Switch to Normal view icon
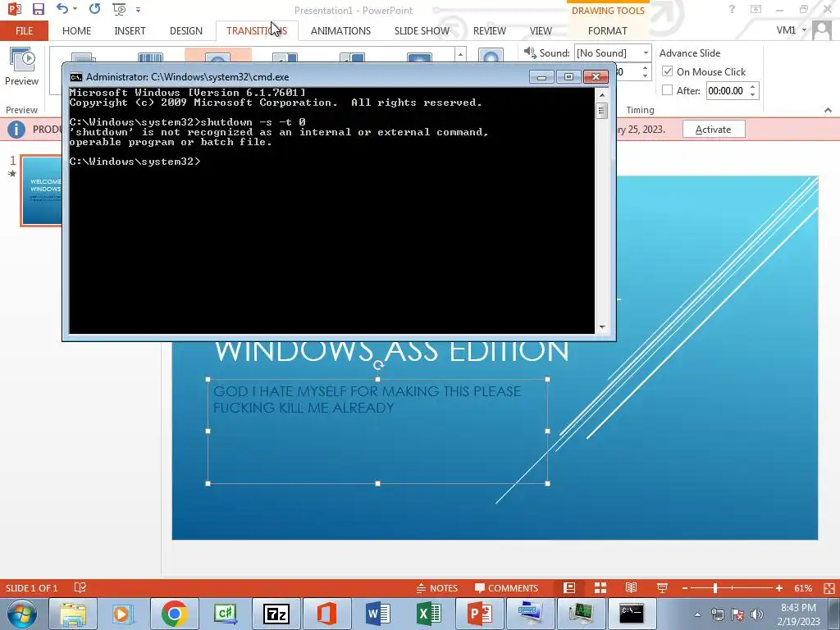Image resolution: width=840 pixels, height=630 pixels. coord(569,587)
